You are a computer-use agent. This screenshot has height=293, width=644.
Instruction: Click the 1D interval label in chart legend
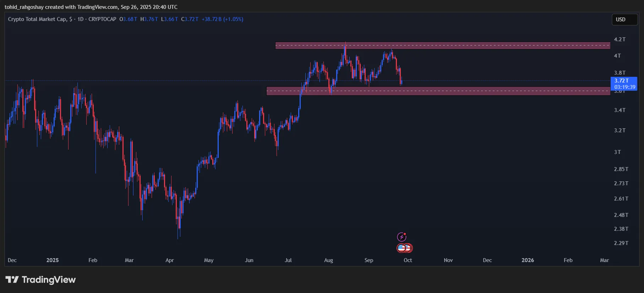(x=81, y=19)
